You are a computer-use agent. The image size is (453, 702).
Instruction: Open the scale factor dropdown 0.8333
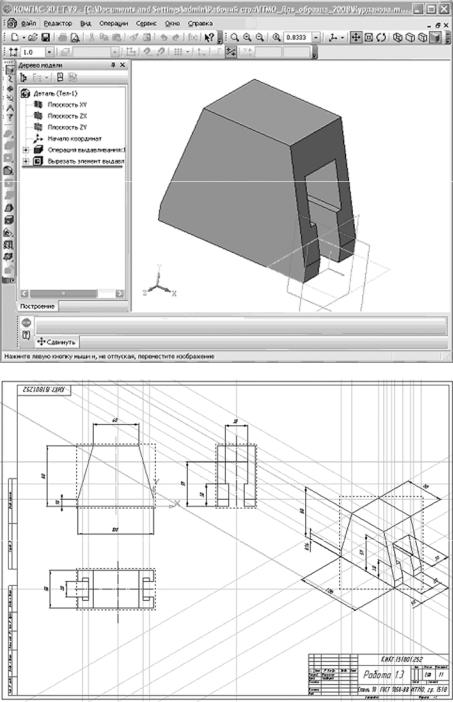[316, 38]
